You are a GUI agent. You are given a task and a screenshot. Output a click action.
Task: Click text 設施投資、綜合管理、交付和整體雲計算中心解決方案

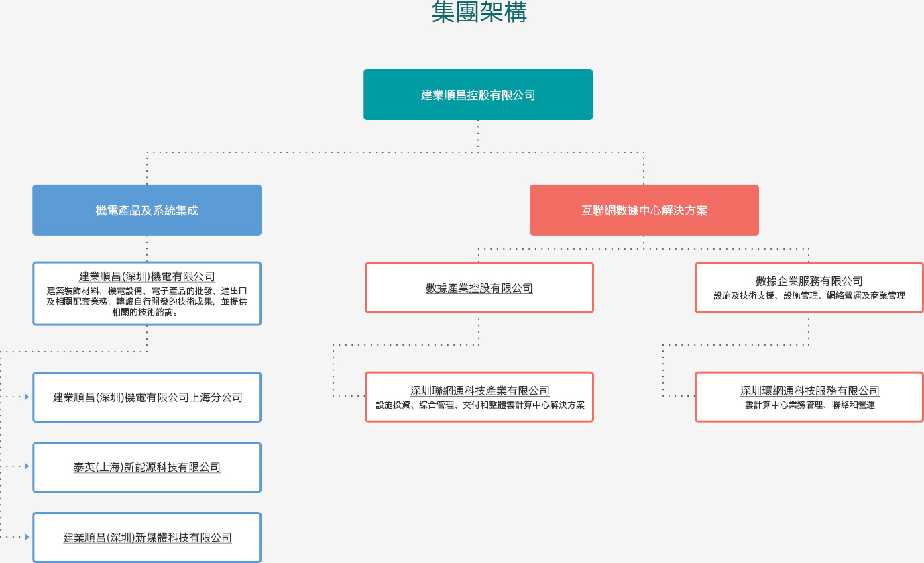(480, 405)
